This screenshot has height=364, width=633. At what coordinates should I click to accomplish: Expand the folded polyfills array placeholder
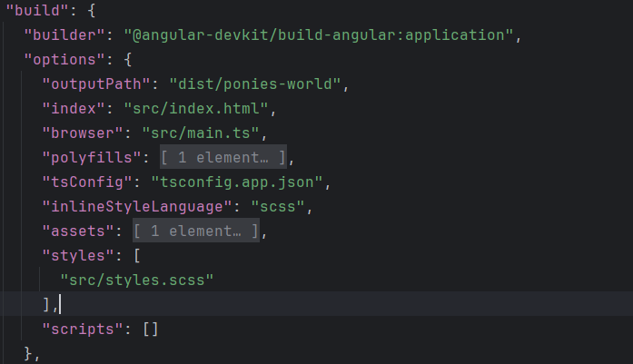[x=223, y=157]
